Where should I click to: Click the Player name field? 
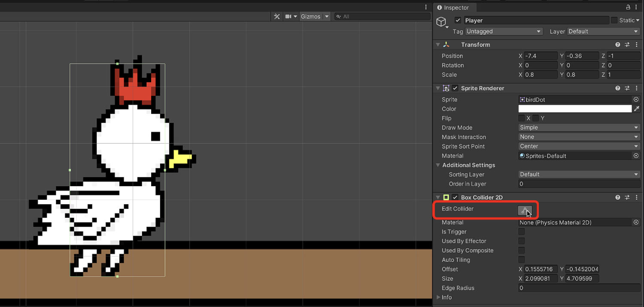click(536, 20)
